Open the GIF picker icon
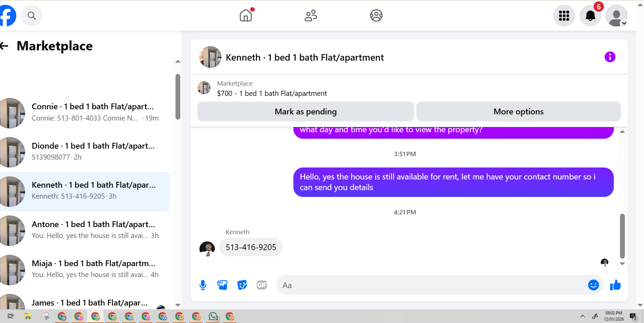 pyautogui.click(x=262, y=285)
